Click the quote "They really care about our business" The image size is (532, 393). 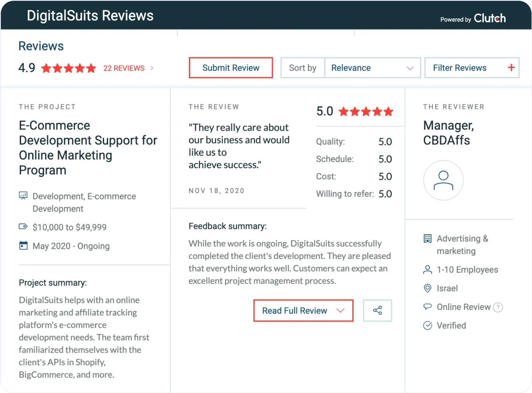click(x=239, y=146)
